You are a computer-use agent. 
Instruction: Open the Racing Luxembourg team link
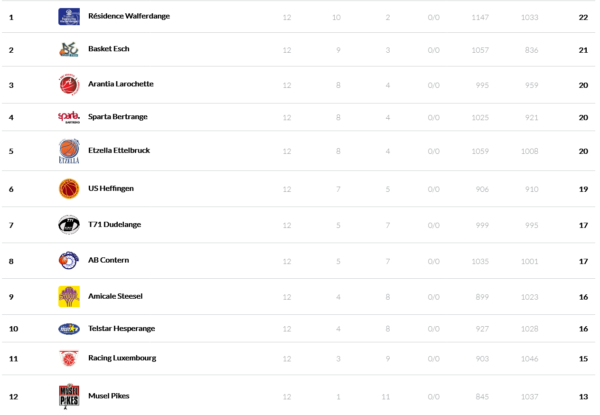click(122, 358)
